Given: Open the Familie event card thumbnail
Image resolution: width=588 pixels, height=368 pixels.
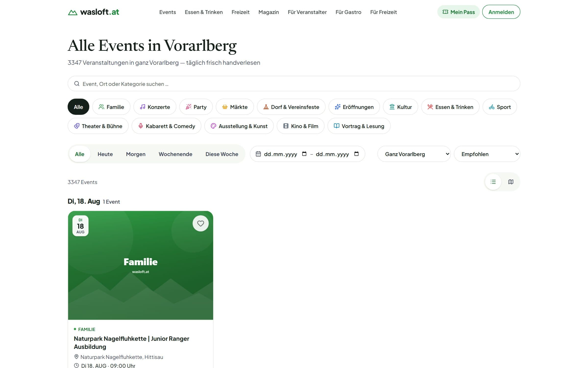Looking at the screenshot, I should click(x=140, y=265).
